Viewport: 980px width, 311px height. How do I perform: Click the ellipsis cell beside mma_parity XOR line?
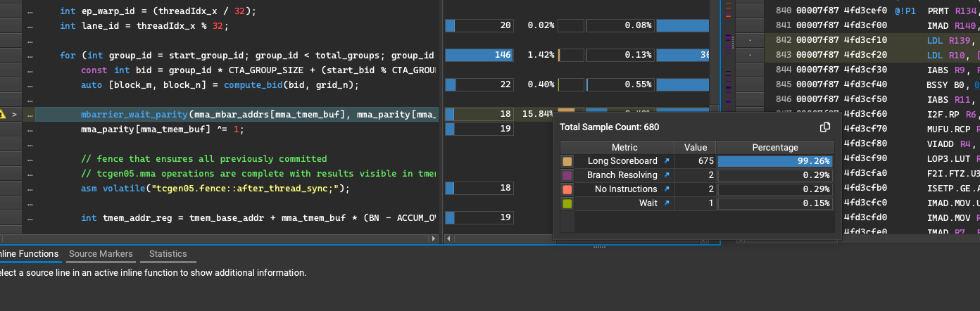point(30,129)
